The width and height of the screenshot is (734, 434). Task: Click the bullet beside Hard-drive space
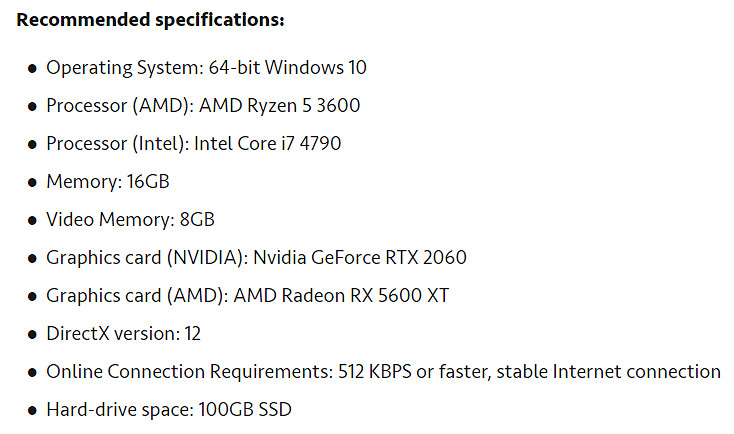pyautogui.click(x=32, y=411)
